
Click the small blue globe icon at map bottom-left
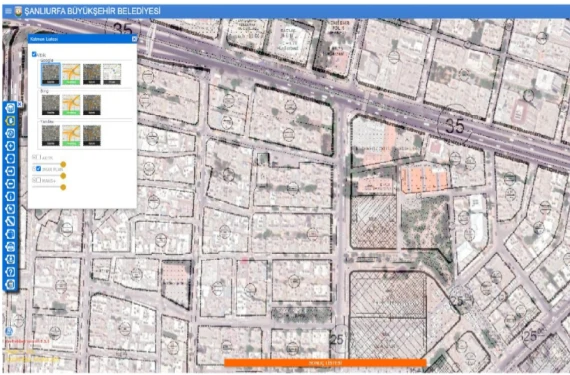point(9,331)
